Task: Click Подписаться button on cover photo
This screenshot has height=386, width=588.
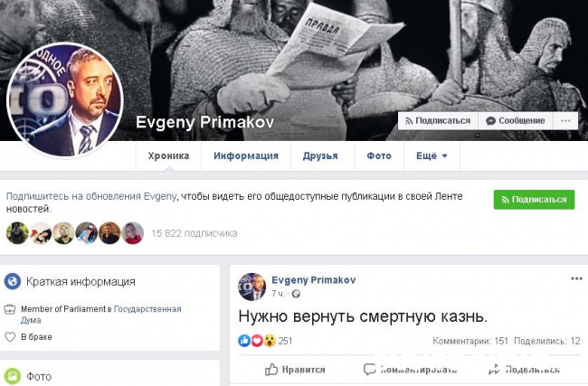Action: tap(438, 120)
